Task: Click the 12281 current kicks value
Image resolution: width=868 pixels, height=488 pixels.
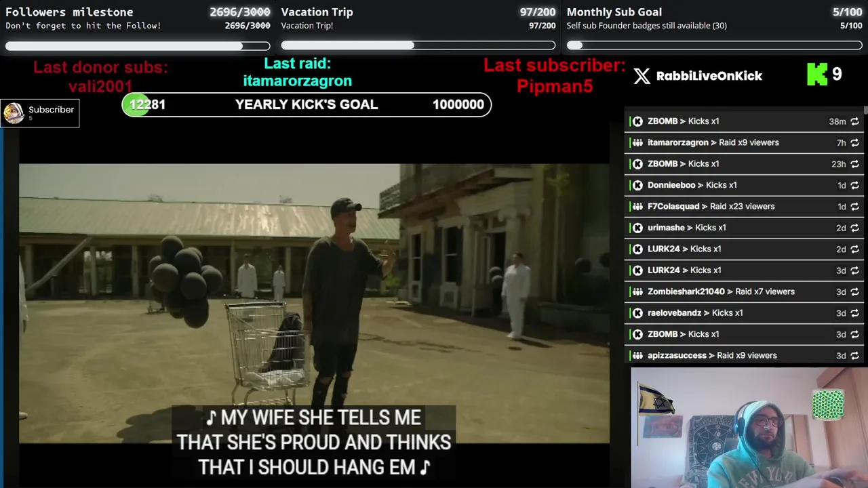Action: 147,104
